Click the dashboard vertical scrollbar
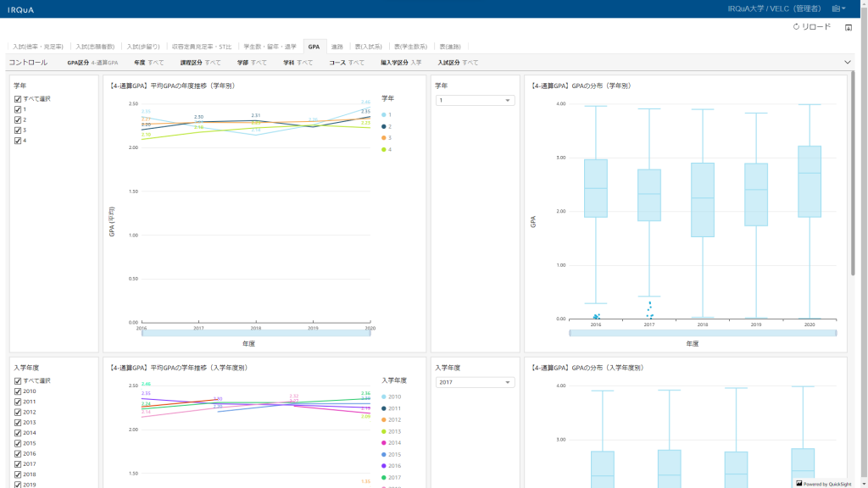Viewport: 868px width, 488px height. (x=853, y=169)
